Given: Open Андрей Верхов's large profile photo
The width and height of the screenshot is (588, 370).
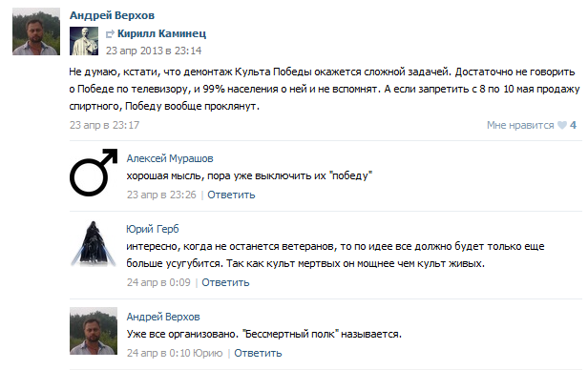Looking at the screenshot, I should tap(36, 31).
